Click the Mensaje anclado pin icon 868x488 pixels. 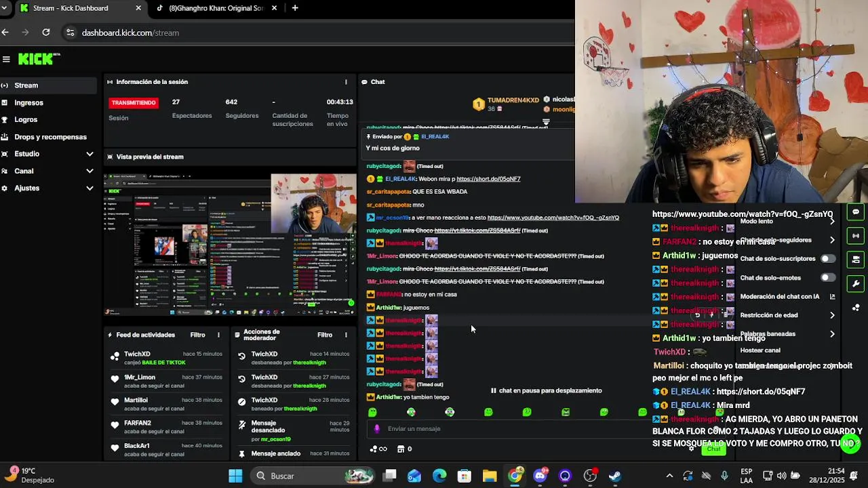(242, 453)
